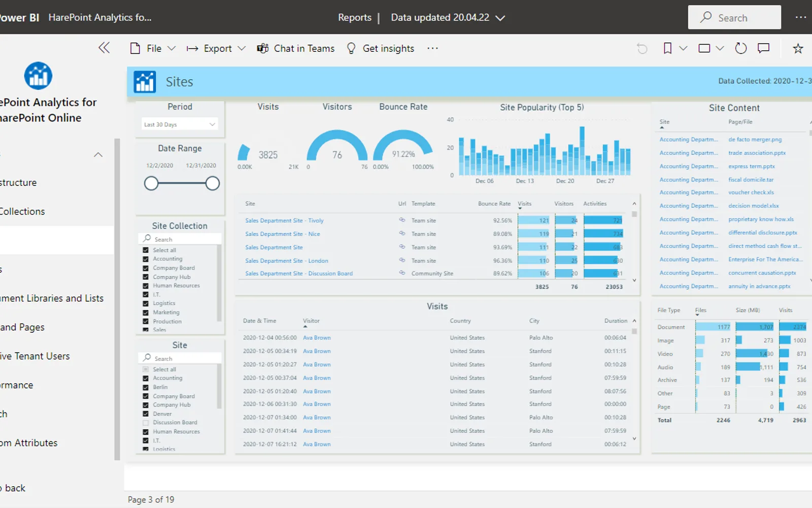Expand the view options chevron
Screen dimensions: 812x508
tap(720, 48)
